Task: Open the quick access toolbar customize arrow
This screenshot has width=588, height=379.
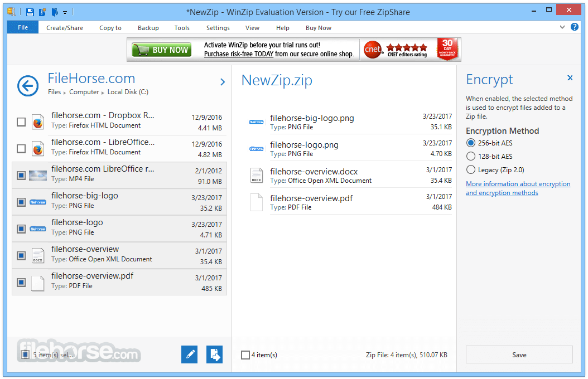Action: pos(65,13)
